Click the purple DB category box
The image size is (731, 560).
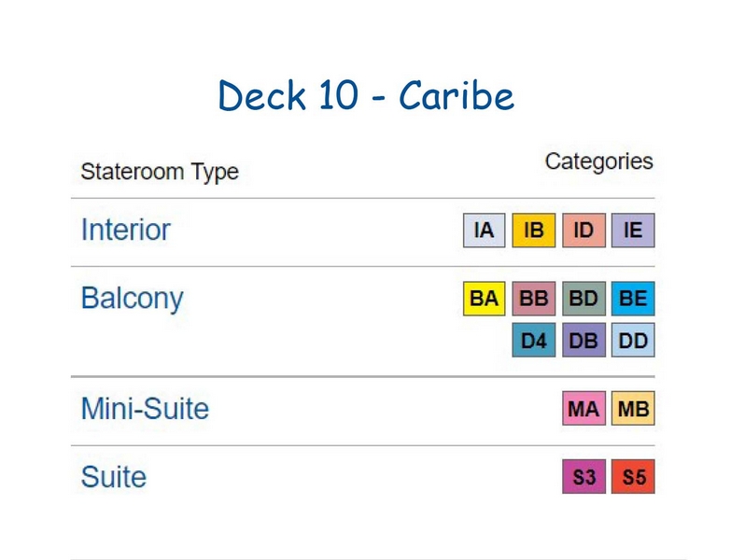(583, 340)
